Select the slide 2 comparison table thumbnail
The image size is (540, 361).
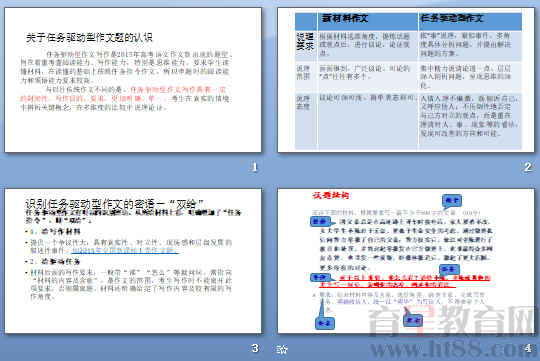click(406, 80)
